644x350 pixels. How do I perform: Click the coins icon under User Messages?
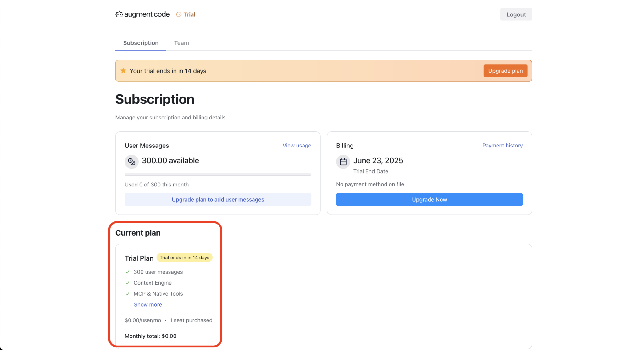[131, 161]
